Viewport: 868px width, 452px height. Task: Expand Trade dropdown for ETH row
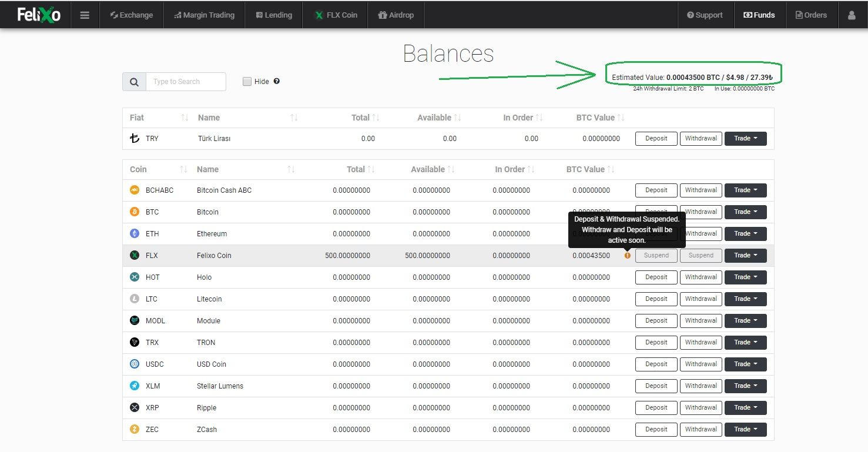(x=745, y=234)
